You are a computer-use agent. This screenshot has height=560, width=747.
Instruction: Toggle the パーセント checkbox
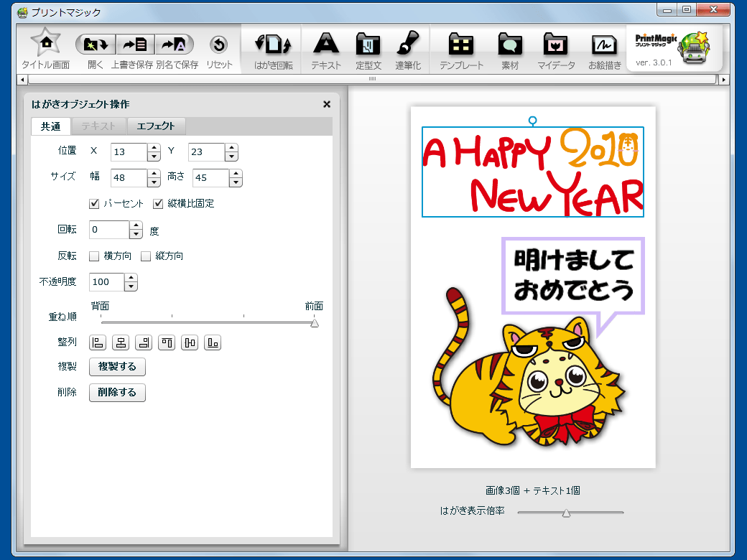(94, 204)
